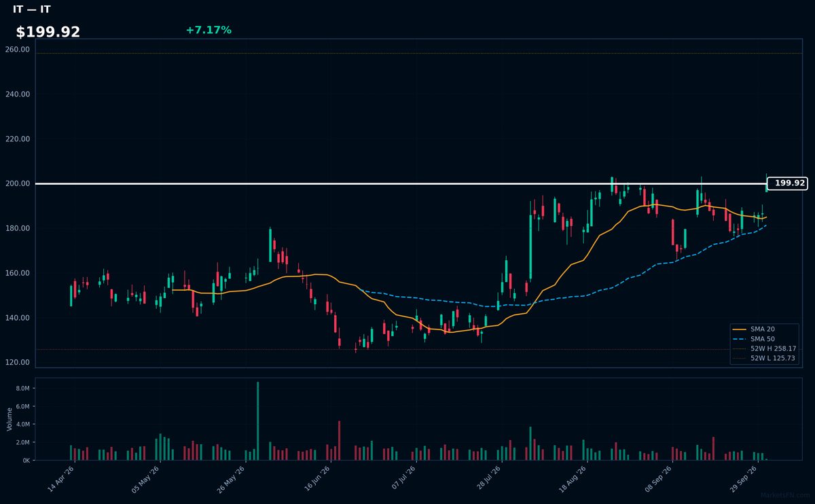Click the 16 Jun '26 date label

(316, 479)
